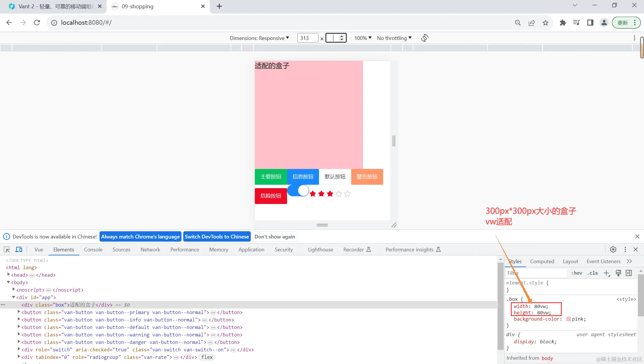Bookmark this page with the star
The image size is (644, 364).
(x=545, y=23)
